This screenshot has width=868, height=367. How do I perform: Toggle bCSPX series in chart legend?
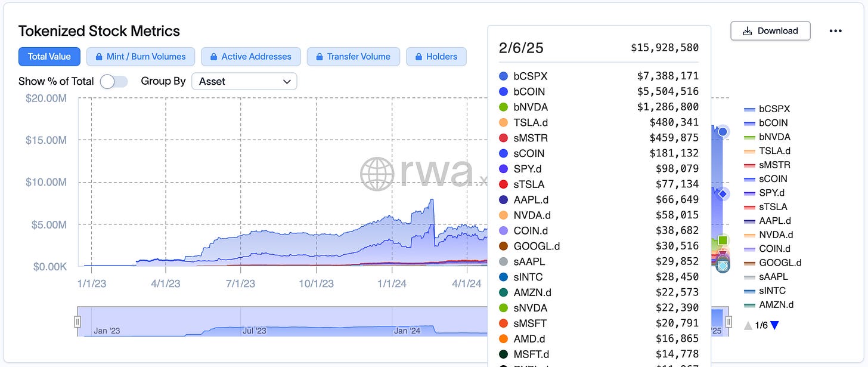[767, 109]
